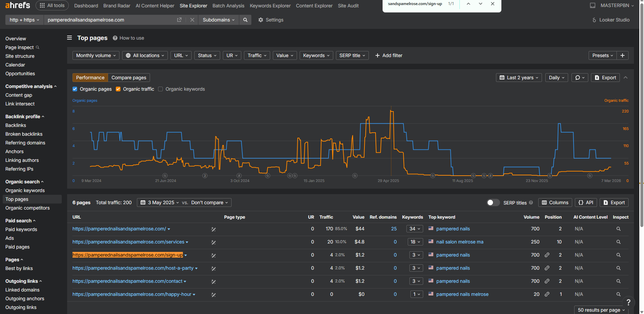Clear the domain field with X icon

(192, 20)
